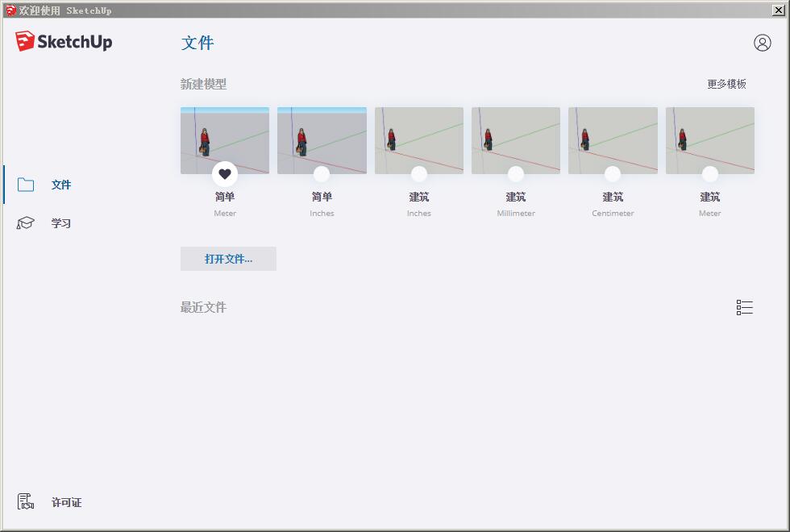The height and width of the screenshot is (532, 790).
Task: Click the 文件 page title
Action: click(x=197, y=43)
